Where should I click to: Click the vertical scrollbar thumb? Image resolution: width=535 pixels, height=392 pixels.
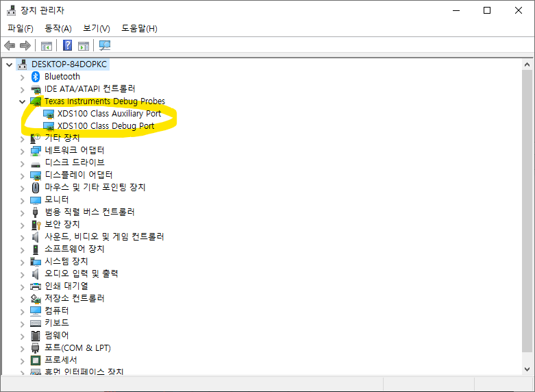[x=527, y=211]
